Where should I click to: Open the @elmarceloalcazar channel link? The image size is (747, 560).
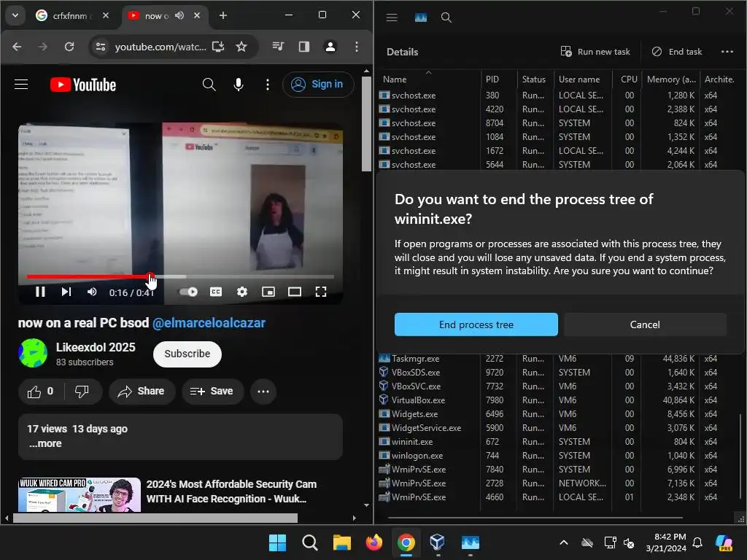tap(209, 323)
